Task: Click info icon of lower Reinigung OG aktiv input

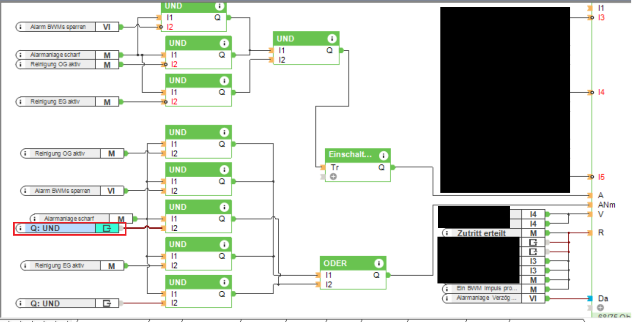Action: point(25,153)
